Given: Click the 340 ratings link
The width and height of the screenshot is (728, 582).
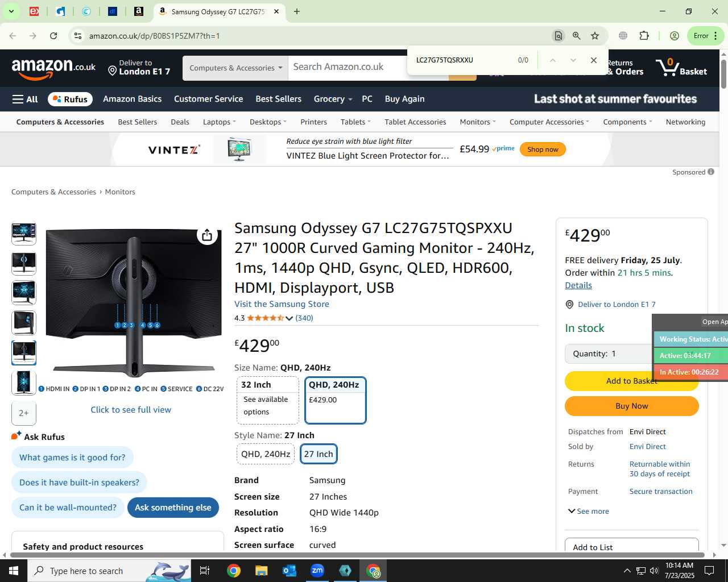Looking at the screenshot, I should coord(304,318).
